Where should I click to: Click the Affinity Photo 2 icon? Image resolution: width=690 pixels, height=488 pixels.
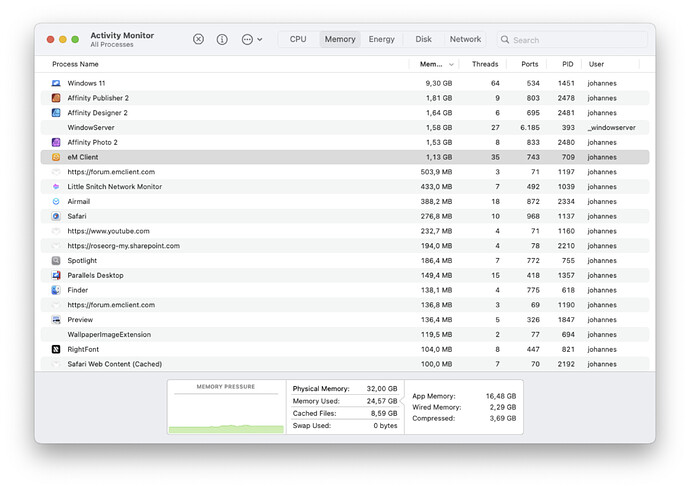pyautogui.click(x=56, y=142)
